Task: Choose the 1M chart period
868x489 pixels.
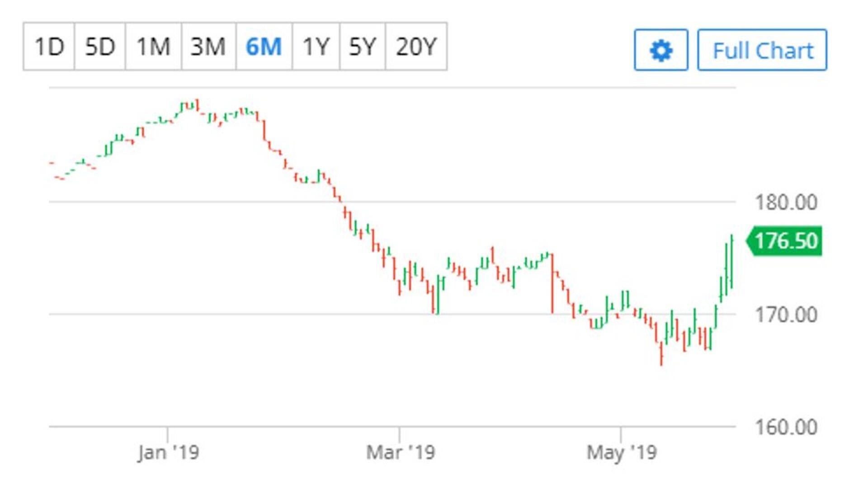Action: point(153,47)
